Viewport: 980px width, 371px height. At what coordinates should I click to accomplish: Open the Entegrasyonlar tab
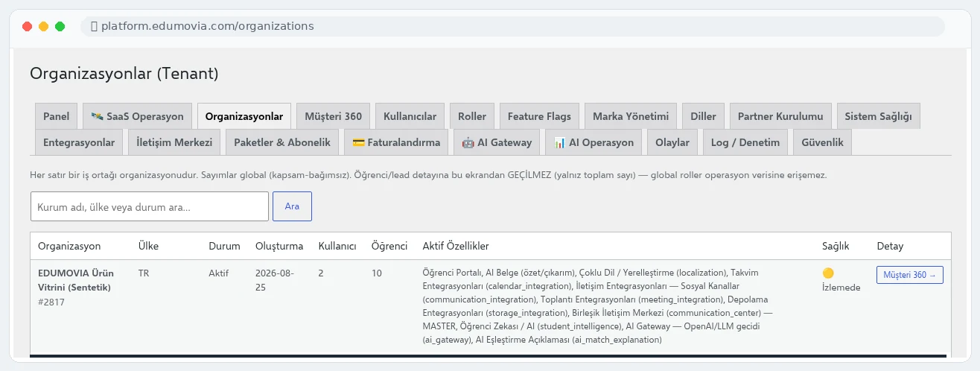click(79, 142)
